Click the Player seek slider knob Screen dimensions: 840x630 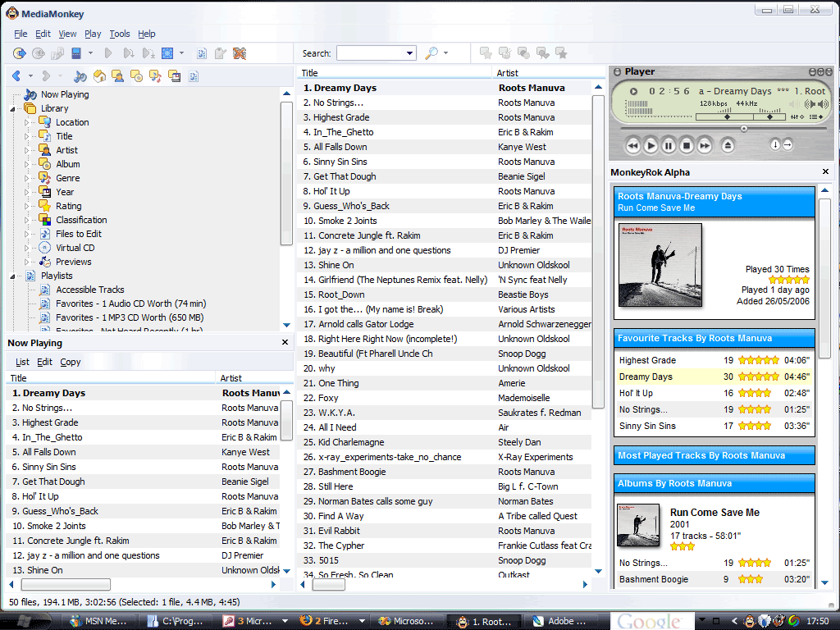tap(743, 129)
